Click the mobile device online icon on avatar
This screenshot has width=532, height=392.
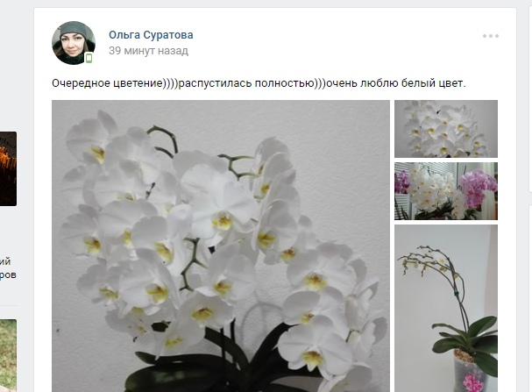pyautogui.click(x=89, y=59)
